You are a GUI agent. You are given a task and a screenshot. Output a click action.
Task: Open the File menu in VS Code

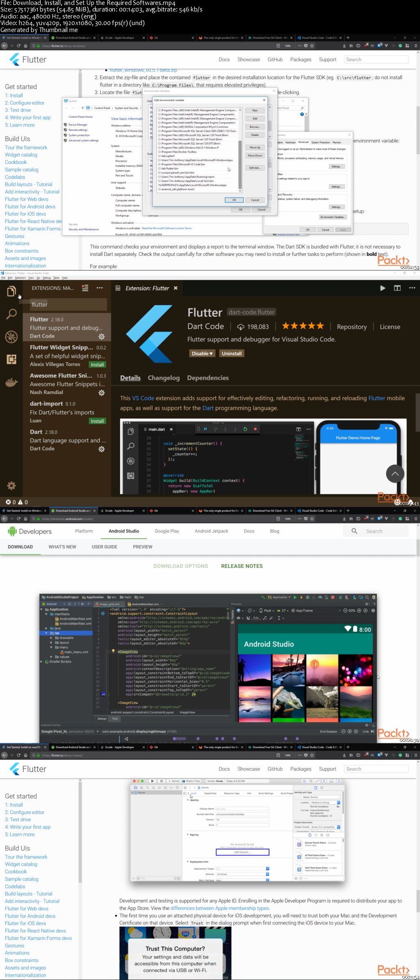point(3,278)
